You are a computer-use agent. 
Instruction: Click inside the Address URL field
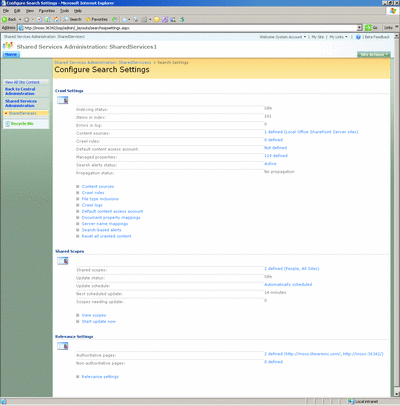point(188,28)
